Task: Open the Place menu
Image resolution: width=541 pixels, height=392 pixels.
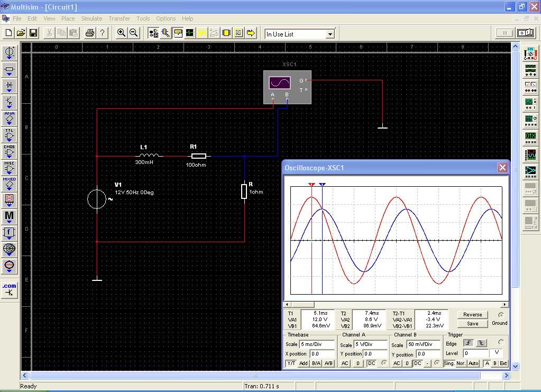Action: click(68, 19)
